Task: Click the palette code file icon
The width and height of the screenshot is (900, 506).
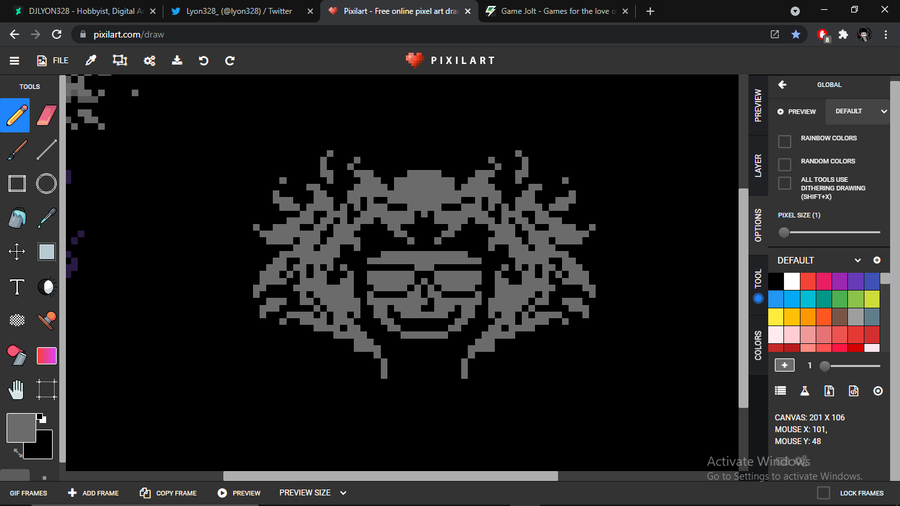Action: tap(854, 391)
